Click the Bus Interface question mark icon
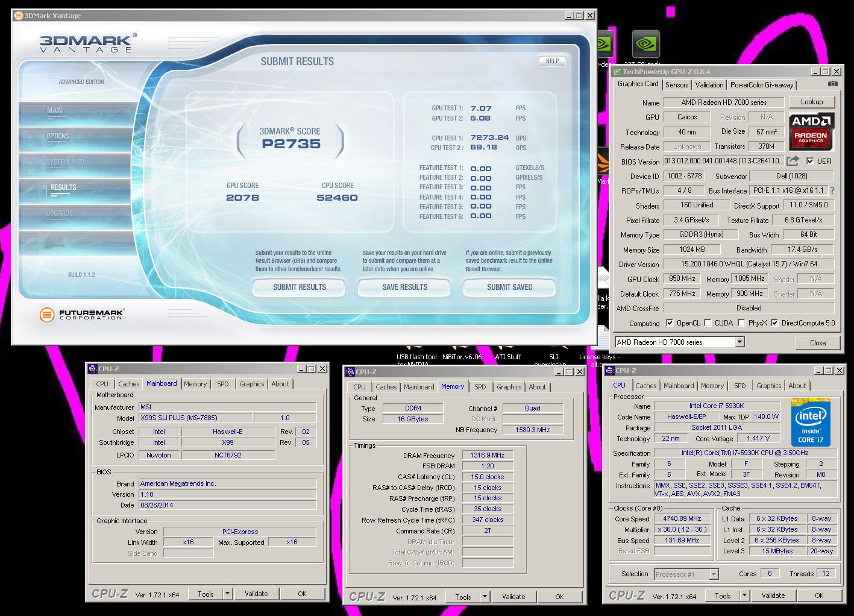854x616 pixels. pos(832,190)
